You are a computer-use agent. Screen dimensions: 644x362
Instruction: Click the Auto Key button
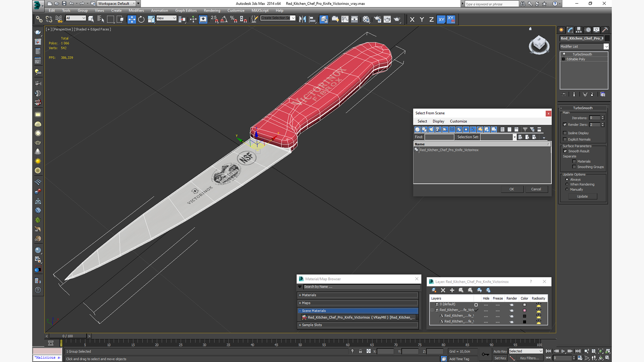coord(500,351)
